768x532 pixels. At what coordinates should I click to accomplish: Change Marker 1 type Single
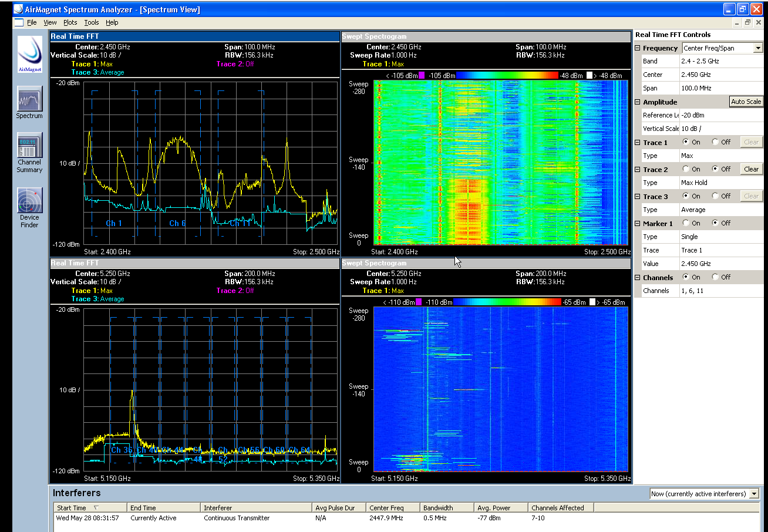click(721, 237)
